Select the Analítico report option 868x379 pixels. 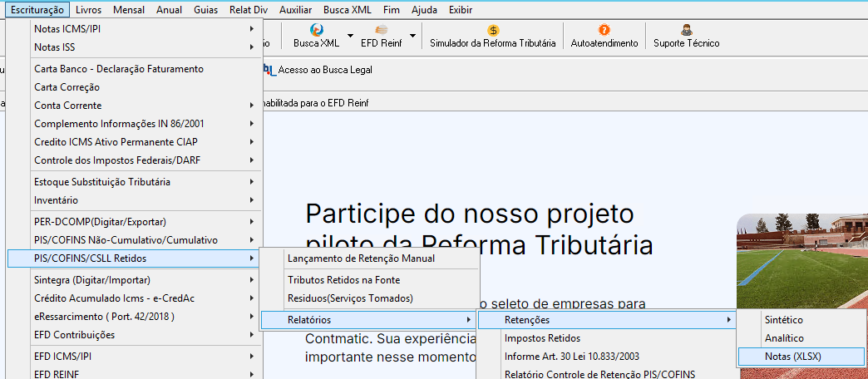(802, 338)
